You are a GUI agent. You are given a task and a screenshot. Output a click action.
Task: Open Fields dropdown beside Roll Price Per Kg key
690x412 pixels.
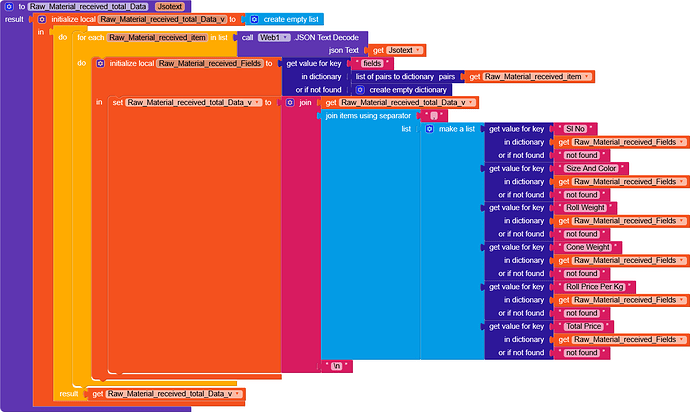click(681, 300)
